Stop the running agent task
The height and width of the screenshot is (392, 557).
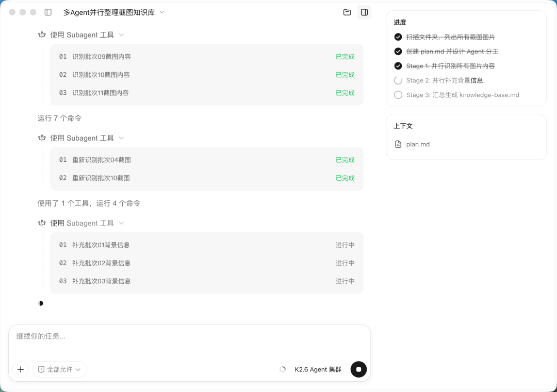[x=358, y=369]
